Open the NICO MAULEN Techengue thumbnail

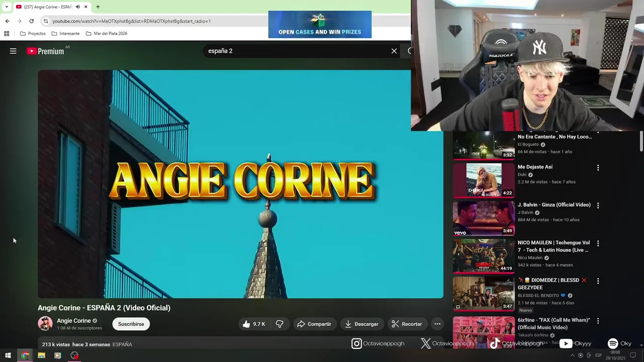pos(484,256)
